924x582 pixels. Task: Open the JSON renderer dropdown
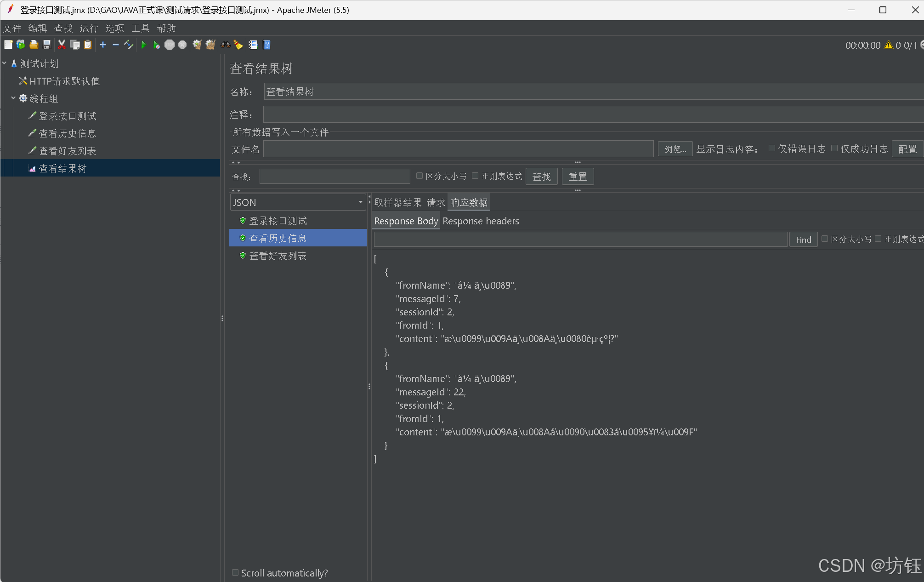pyautogui.click(x=298, y=202)
